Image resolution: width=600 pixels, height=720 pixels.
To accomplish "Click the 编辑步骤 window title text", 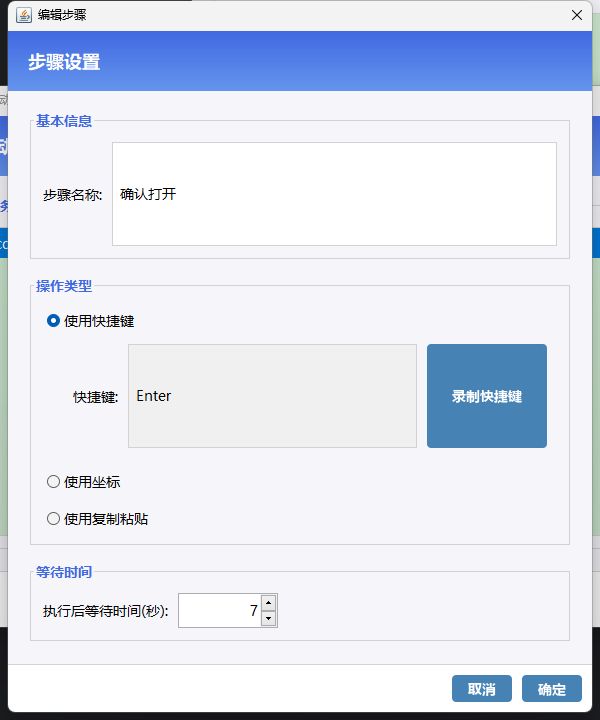I will coord(62,15).
